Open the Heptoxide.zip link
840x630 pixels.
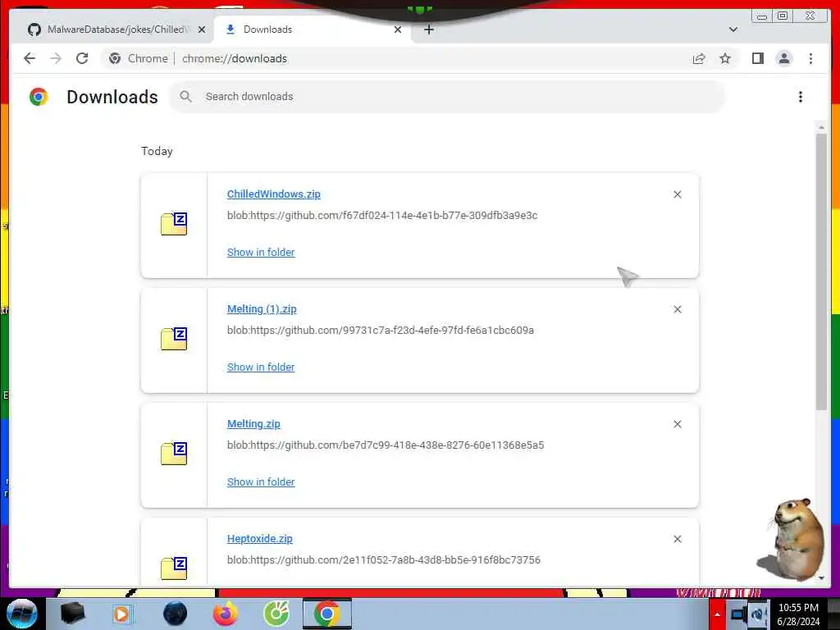tap(260, 538)
